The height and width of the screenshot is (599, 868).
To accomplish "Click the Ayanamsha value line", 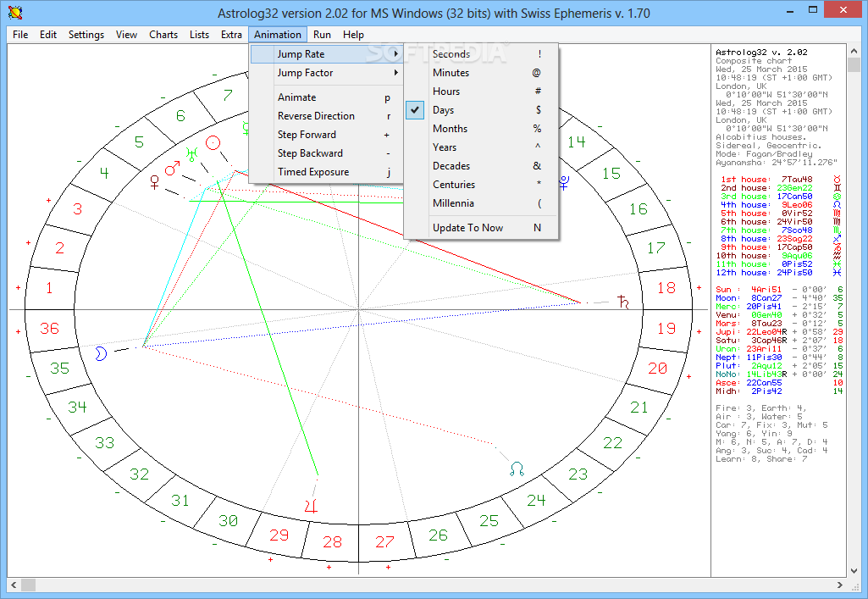I will click(x=777, y=163).
